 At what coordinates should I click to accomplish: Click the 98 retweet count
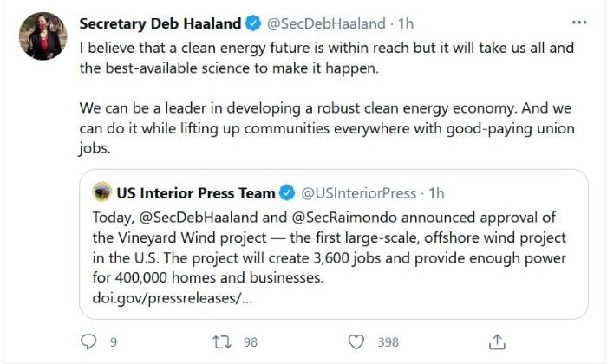250,342
